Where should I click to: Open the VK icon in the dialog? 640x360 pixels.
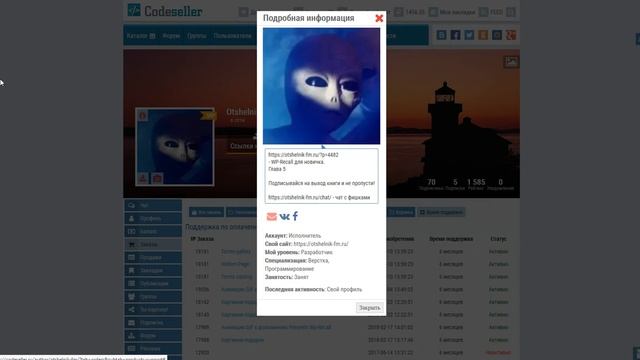pyautogui.click(x=284, y=216)
